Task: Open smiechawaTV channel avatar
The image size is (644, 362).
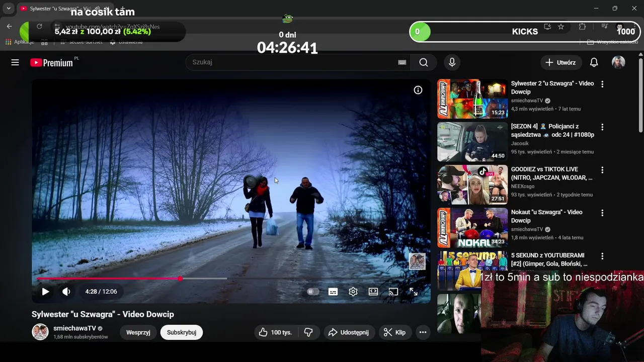Action: point(40,332)
